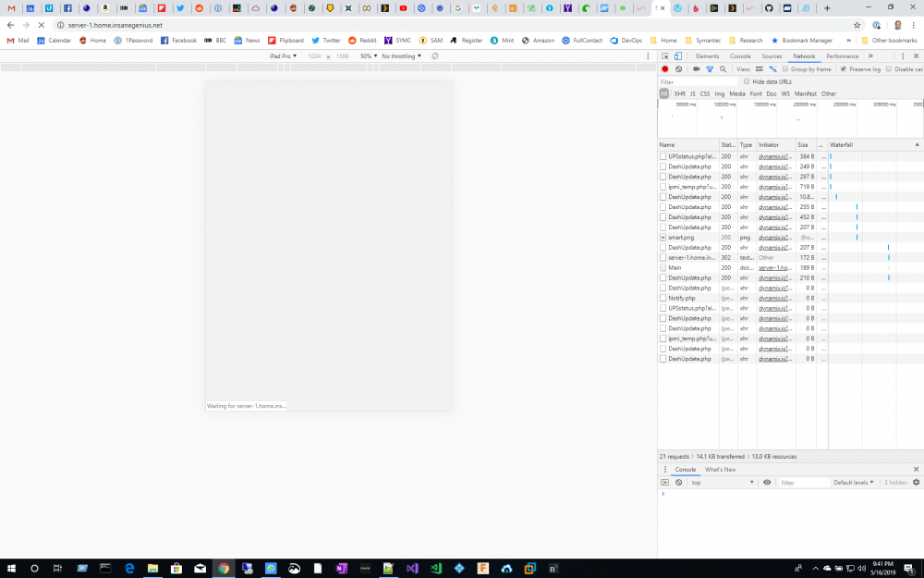Switch to large request rows view
Screen dimensions: 924x578
(759, 69)
